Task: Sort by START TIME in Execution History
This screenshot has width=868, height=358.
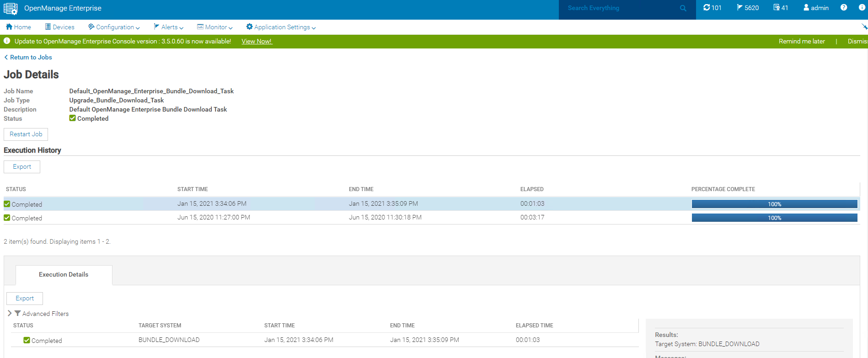Action: [193, 189]
